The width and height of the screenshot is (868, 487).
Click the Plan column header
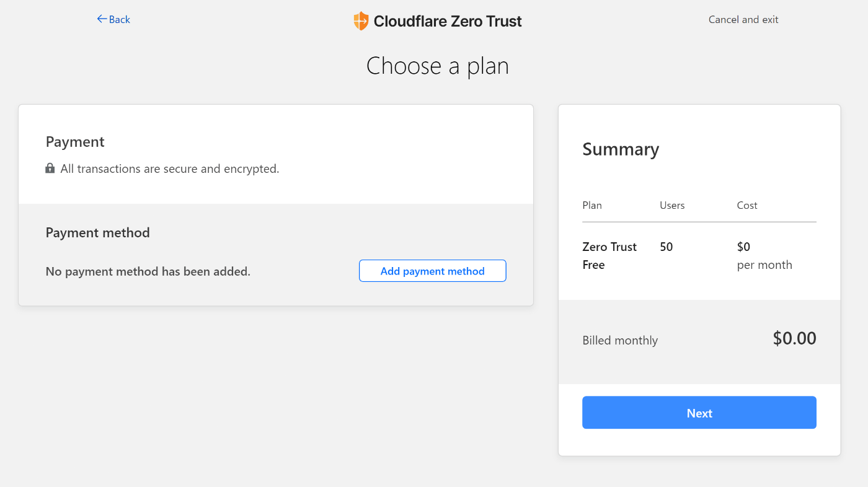592,205
